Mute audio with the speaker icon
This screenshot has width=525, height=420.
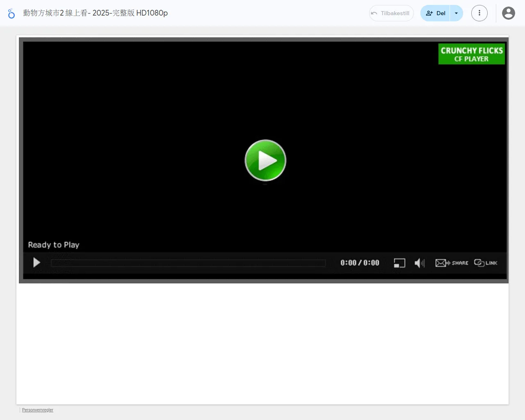[x=419, y=263]
